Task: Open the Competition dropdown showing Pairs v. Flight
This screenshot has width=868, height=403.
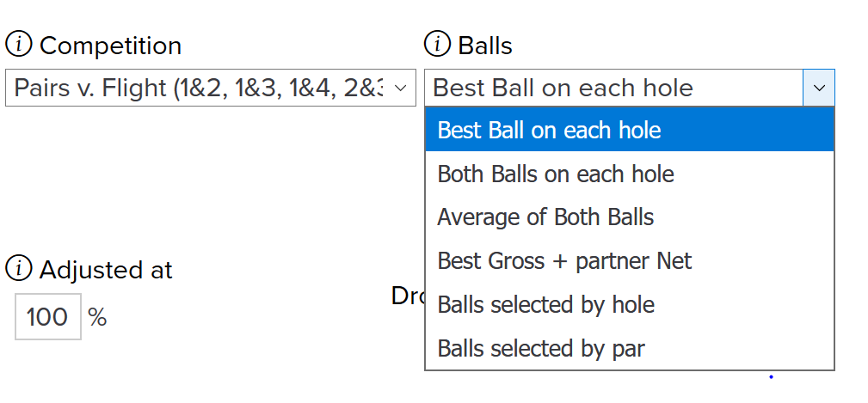Action: pos(211,88)
